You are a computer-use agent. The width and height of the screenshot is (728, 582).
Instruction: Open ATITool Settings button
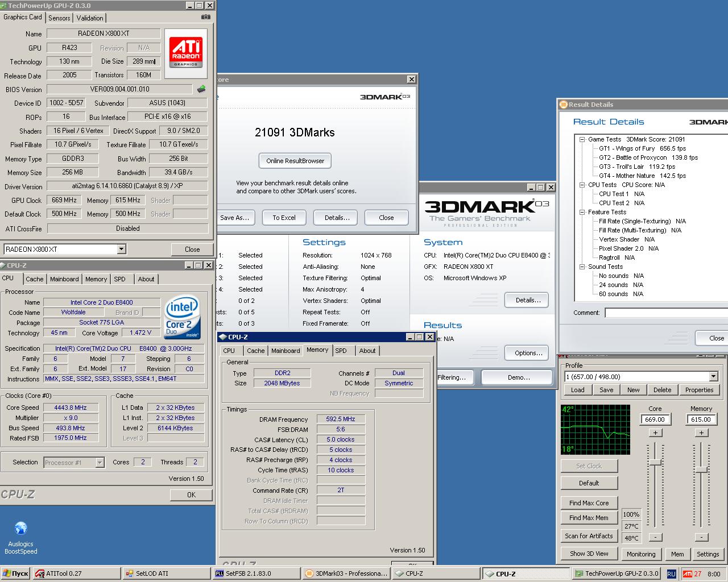pos(708,554)
